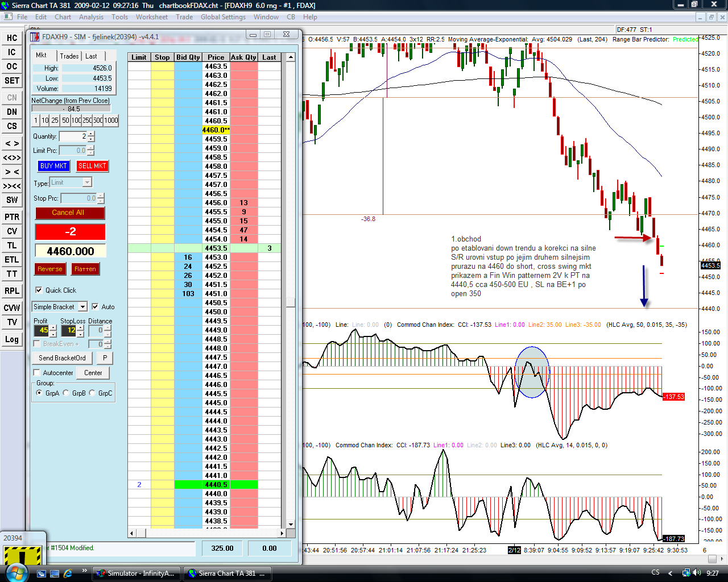Click the Quantity input field

click(x=73, y=136)
